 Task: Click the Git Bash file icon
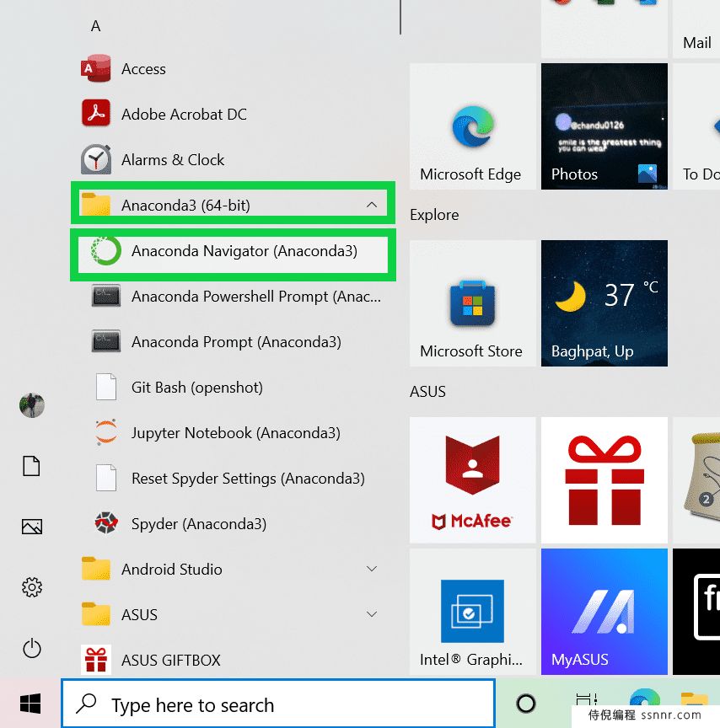point(106,387)
